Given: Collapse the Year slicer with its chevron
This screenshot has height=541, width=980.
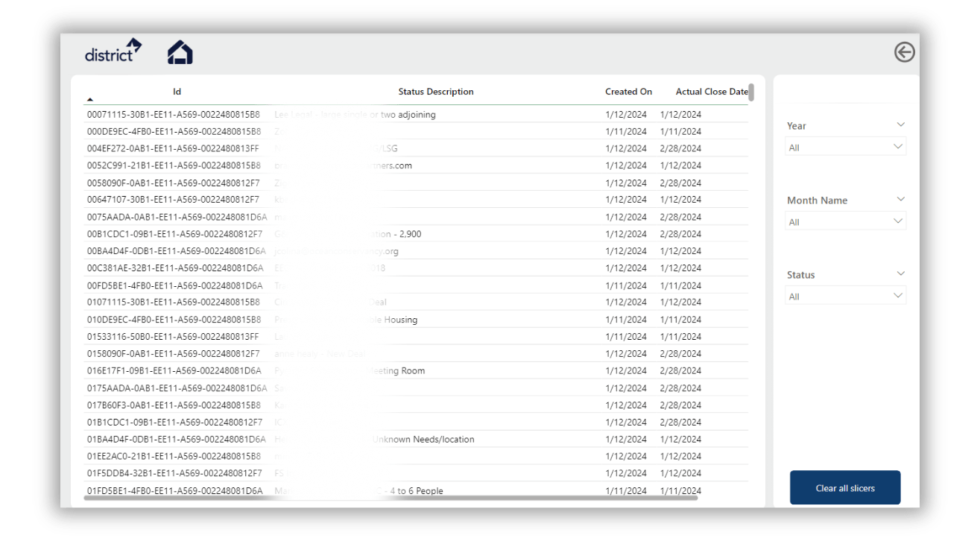Looking at the screenshot, I should coord(901,124).
